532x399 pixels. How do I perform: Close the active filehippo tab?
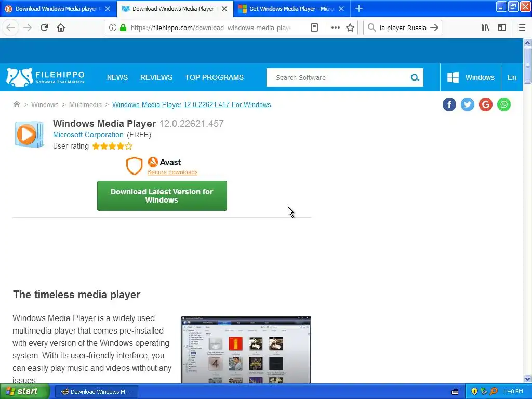click(x=224, y=9)
